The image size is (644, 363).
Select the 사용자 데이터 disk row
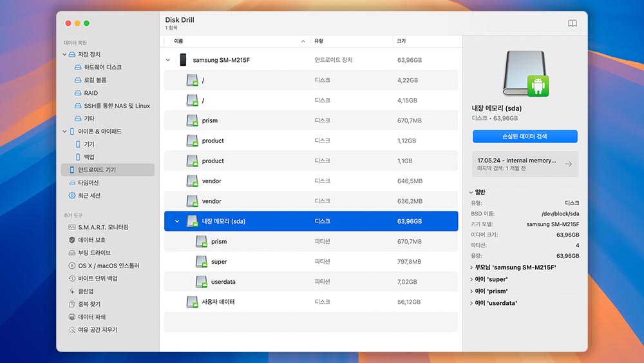tap(311, 302)
